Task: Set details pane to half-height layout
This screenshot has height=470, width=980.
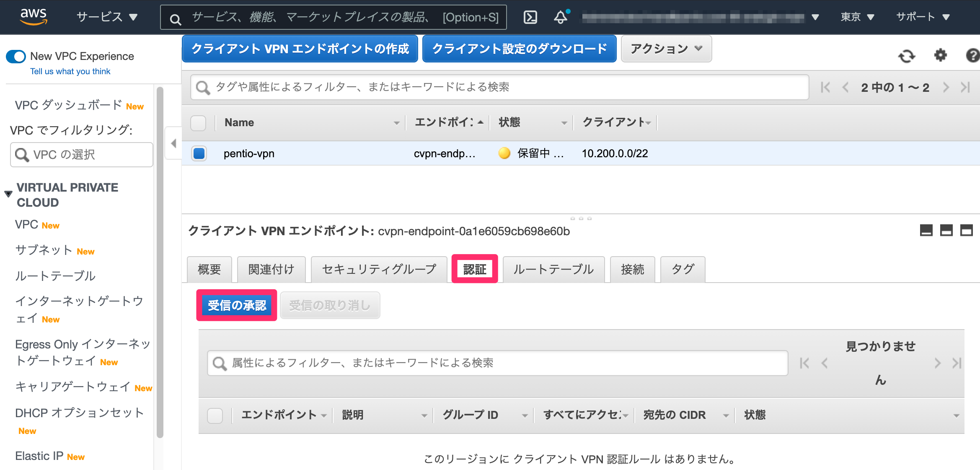Action: tap(946, 230)
